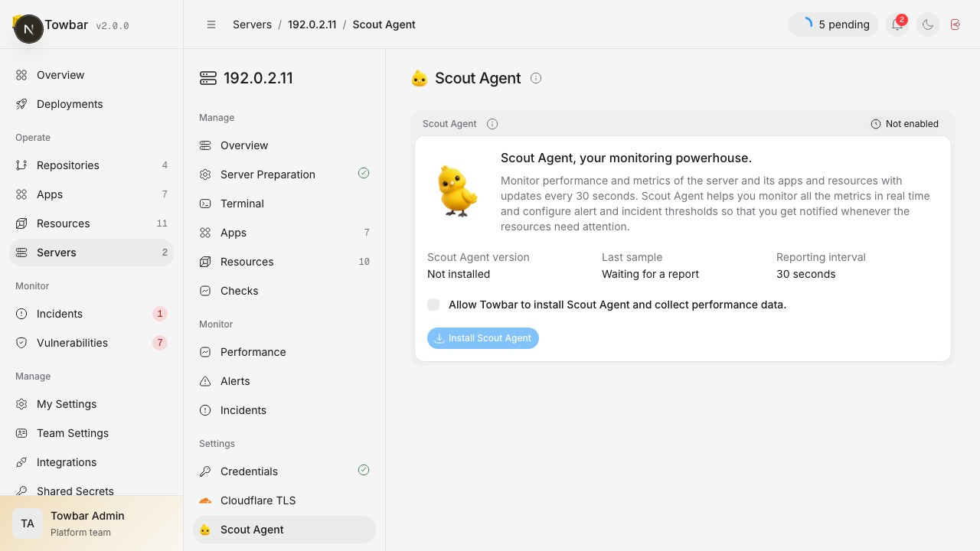The height and width of the screenshot is (551, 980).
Task: Click the Incidents icon in main sidebar
Action: [x=21, y=314]
